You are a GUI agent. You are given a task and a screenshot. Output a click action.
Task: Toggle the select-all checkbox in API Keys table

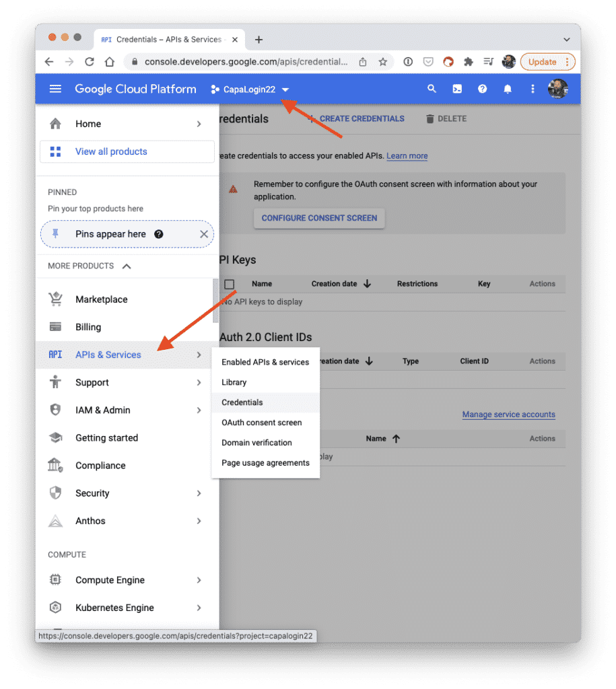click(x=230, y=283)
